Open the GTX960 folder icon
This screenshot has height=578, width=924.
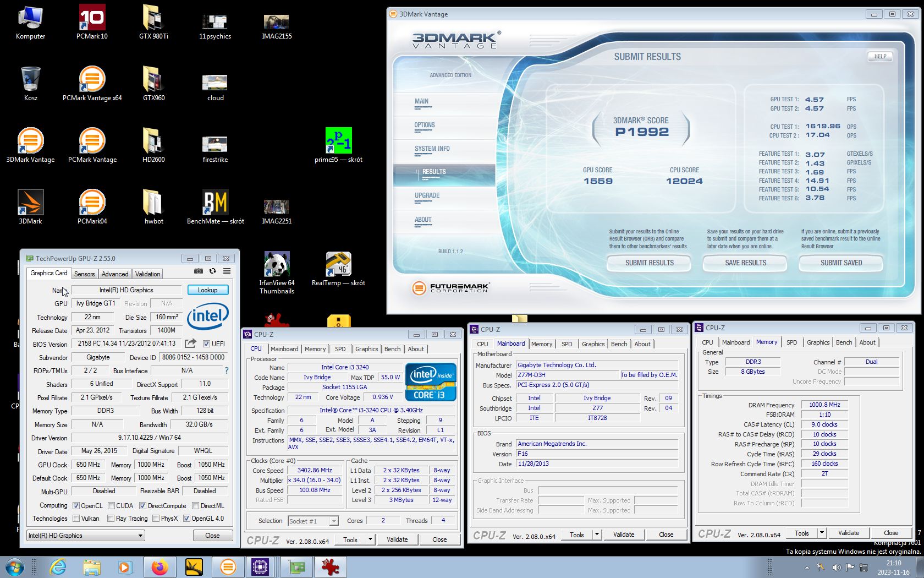pyautogui.click(x=153, y=84)
